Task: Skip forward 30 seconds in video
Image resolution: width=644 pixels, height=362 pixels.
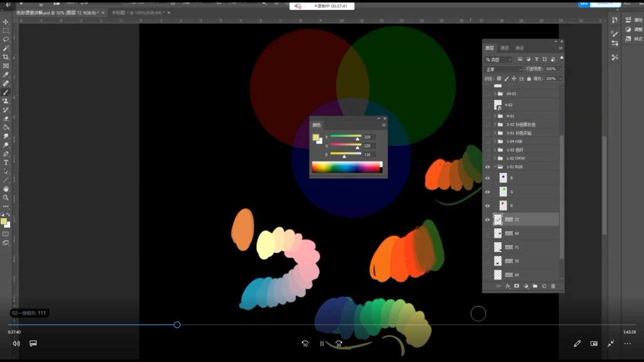Action: pyautogui.click(x=338, y=344)
